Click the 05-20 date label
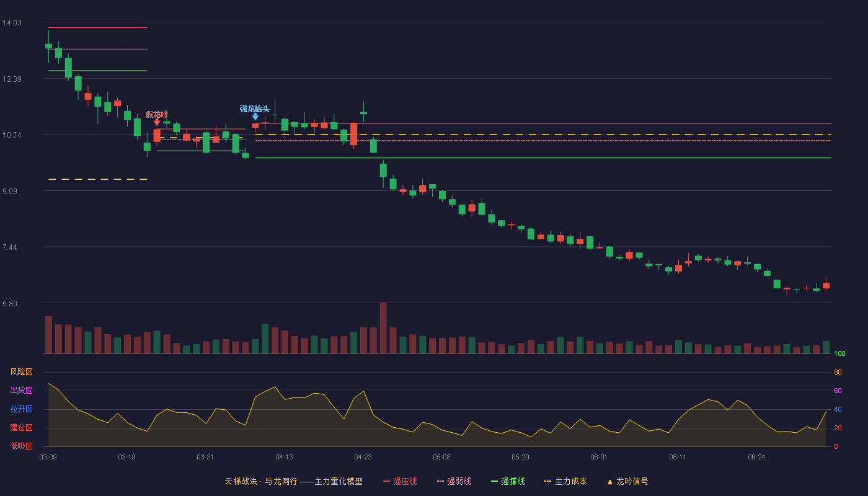The height and width of the screenshot is (496, 868). click(521, 457)
